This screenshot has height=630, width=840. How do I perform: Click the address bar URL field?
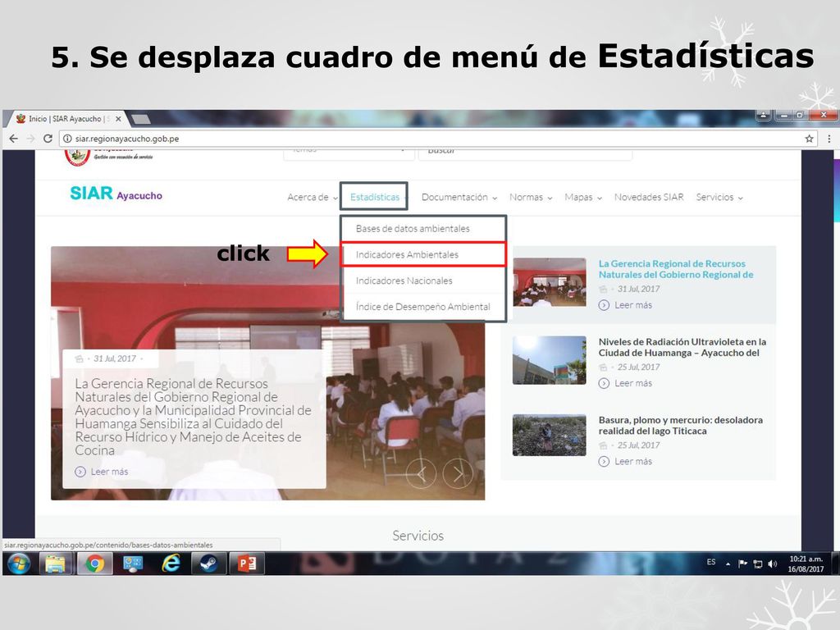click(440, 139)
